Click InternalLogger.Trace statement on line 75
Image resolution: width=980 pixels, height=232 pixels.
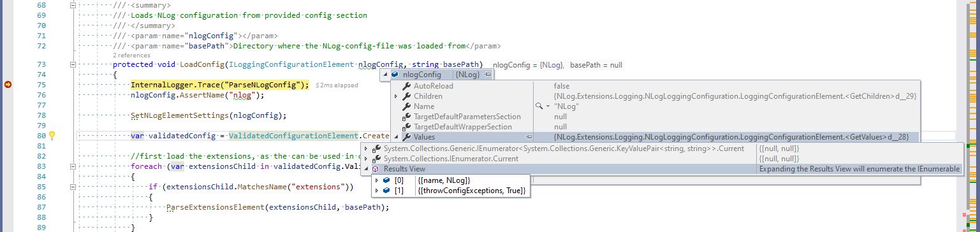coord(220,85)
